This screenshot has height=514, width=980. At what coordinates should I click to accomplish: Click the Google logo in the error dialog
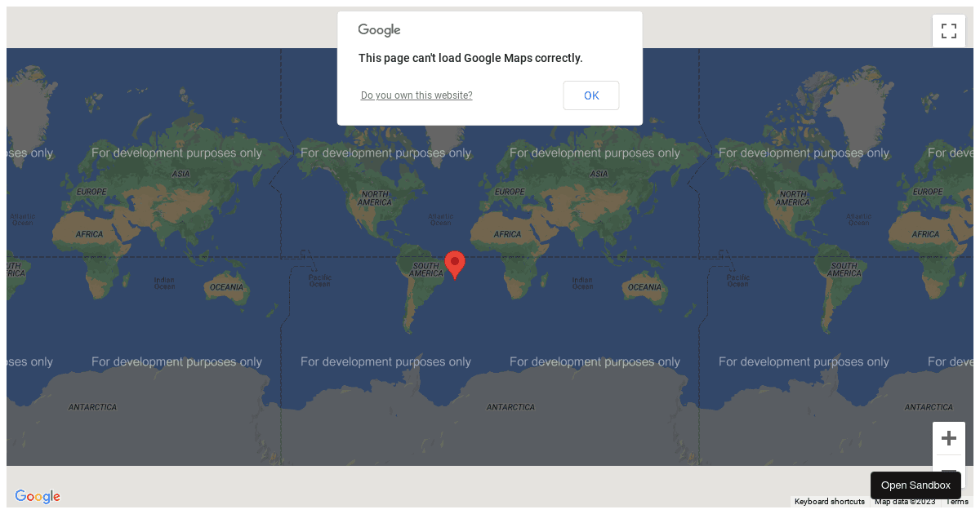379,29
